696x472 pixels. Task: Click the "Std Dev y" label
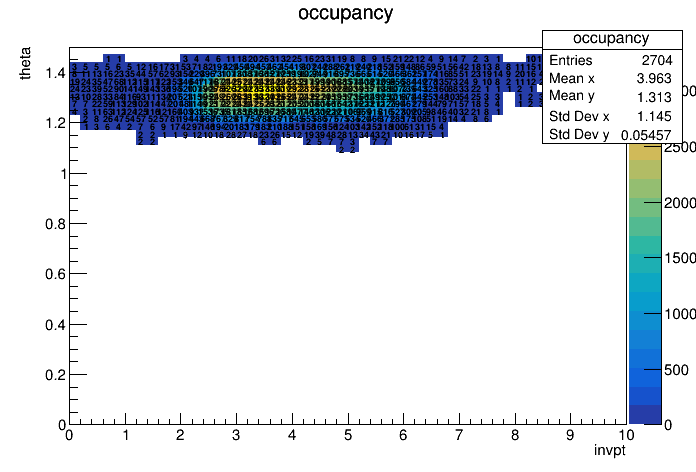click(579, 135)
